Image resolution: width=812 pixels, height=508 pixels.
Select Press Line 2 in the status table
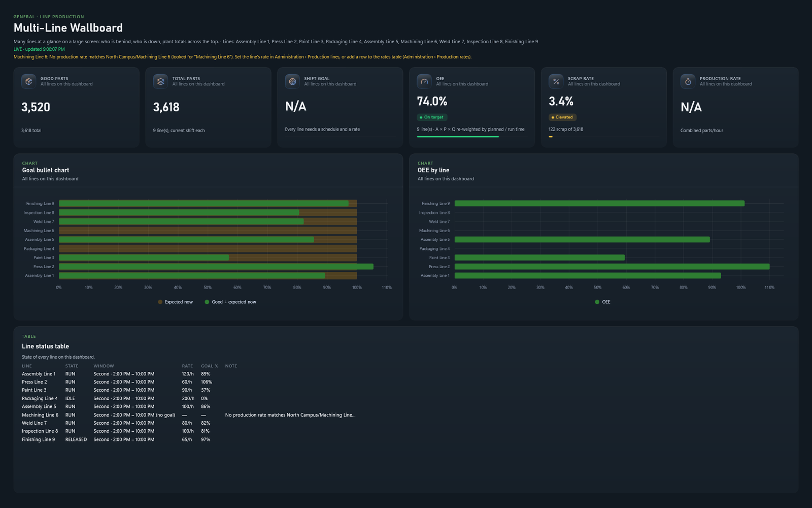click(35, 382)
